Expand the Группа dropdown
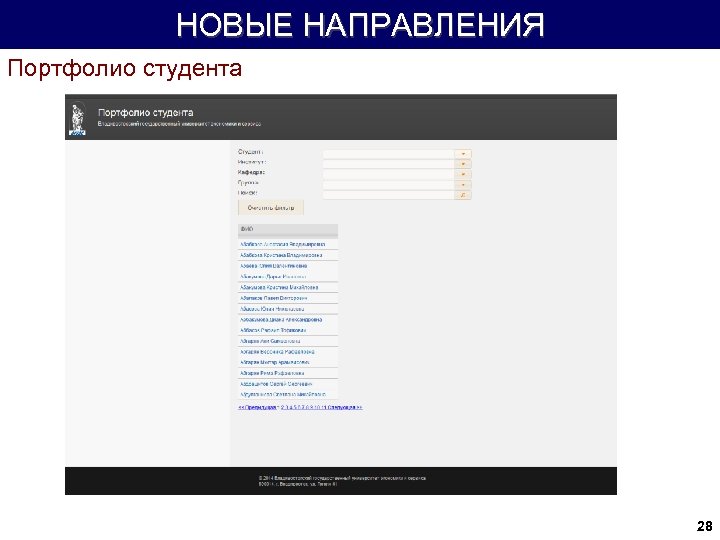This screenshot has width=720, height=540. [463, 185]
